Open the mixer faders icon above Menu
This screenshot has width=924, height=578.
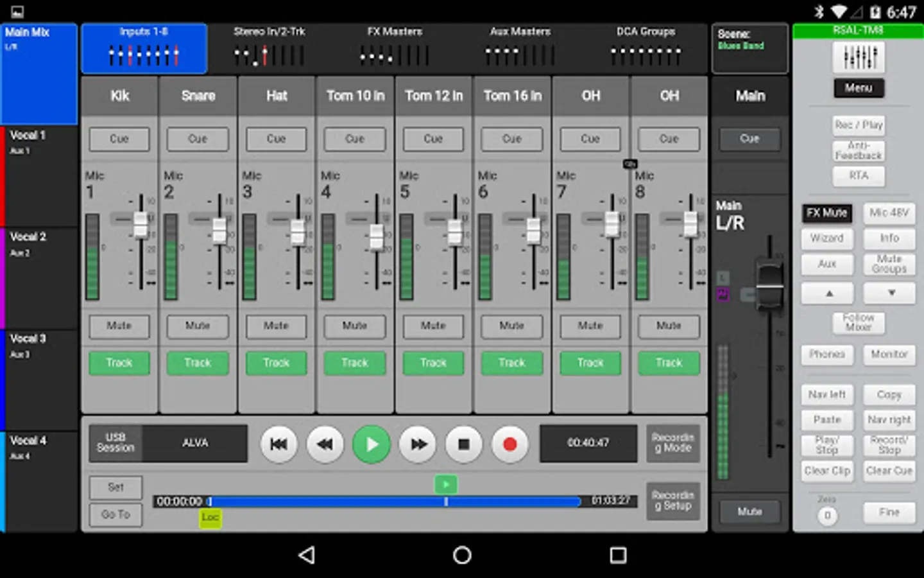point(859,58)
